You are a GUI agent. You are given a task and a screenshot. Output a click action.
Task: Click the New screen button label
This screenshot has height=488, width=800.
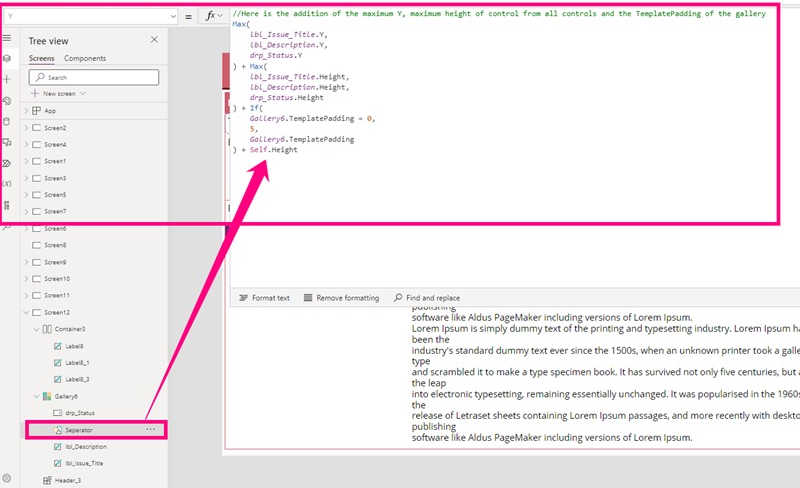click(59, 93)
